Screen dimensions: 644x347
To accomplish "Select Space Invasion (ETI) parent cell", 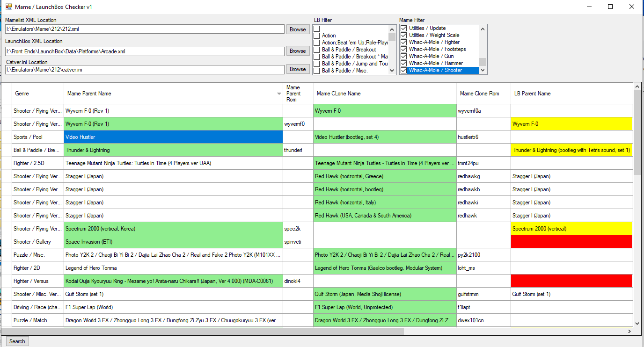I will click(173, 242).
